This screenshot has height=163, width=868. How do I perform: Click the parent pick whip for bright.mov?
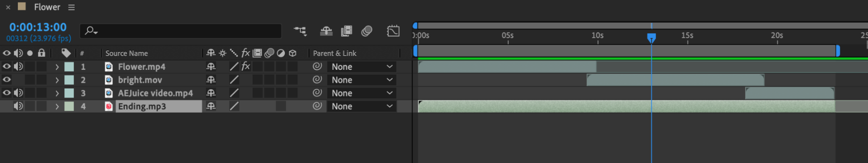[x=317, y=79]
